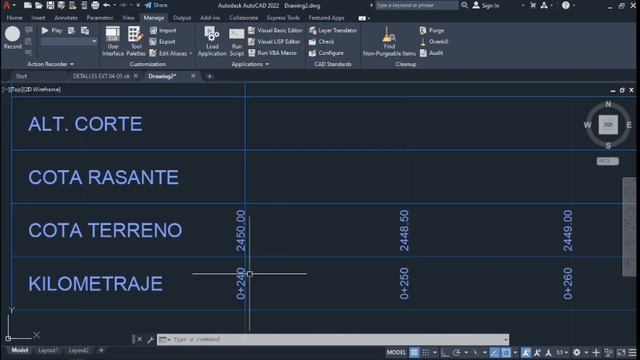Image resolution: width=640 pixels, height=360 pixels.
Task: Switch to the Annotate ribbon tab
Action: pyautogui.click(x=66, y=18)
